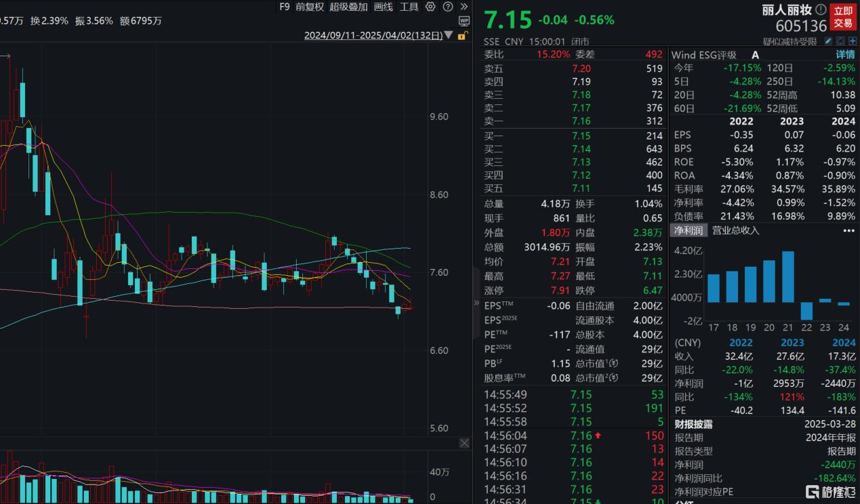860x504 pixels.
Task: Open the help question-mark icon
Action: (x=447, y=7)
